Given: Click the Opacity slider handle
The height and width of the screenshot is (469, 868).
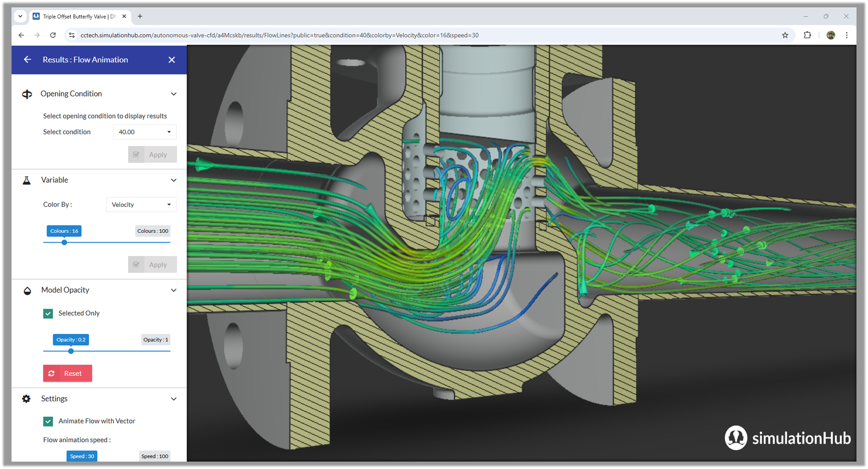Looking at the screenshot, I should point(71,351).
